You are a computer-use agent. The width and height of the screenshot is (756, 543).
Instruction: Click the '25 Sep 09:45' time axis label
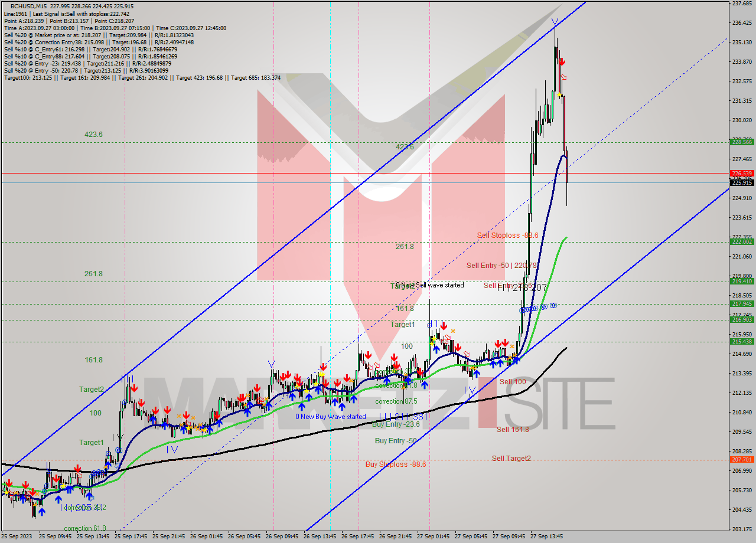tap(56, 537)
